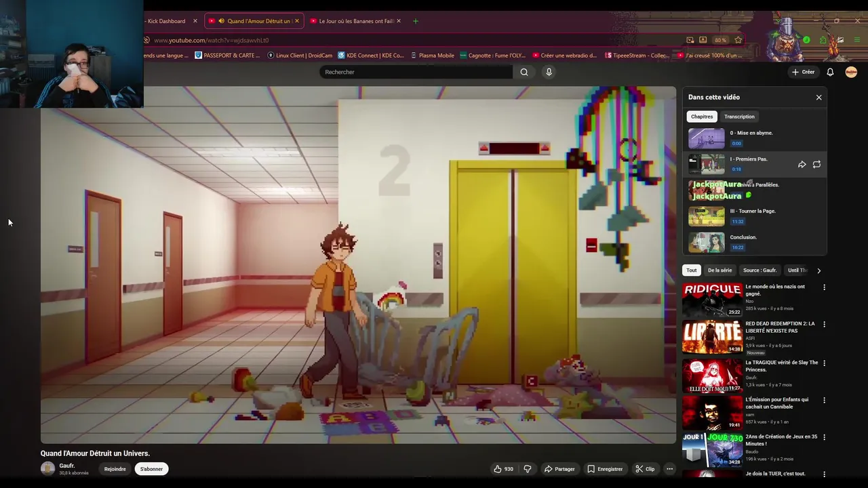868x488 pixels.
Task: Open options for 'La TRAGIQUE vérité' video
Action: (x=824, y=363)
